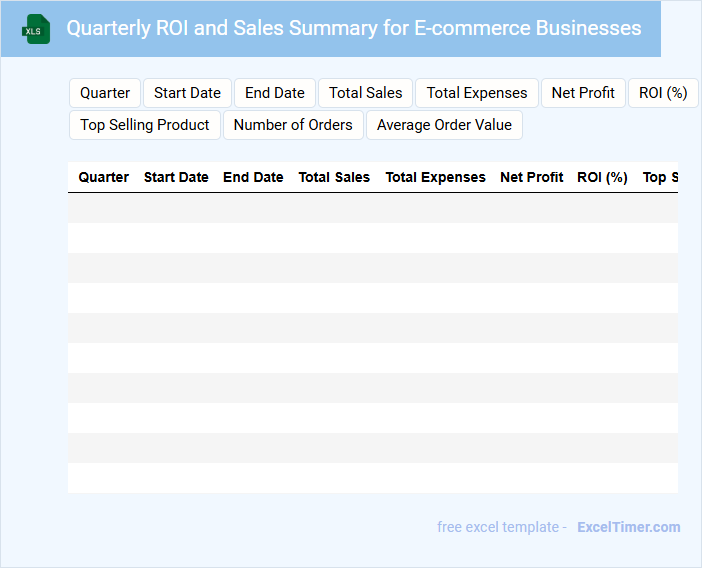Click the Start Date table column header
The height and width of the screenshot is (568, 702).
click(x=176, y=177)
